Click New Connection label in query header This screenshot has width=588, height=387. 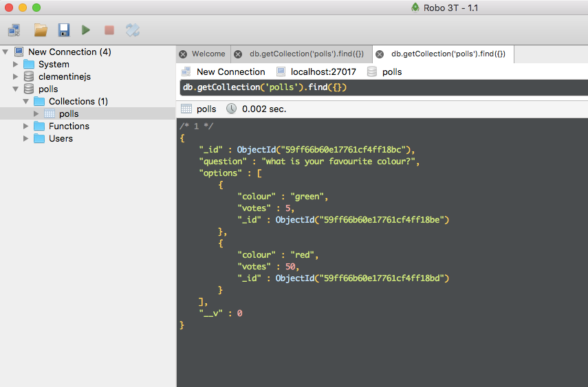click(230, 71)
